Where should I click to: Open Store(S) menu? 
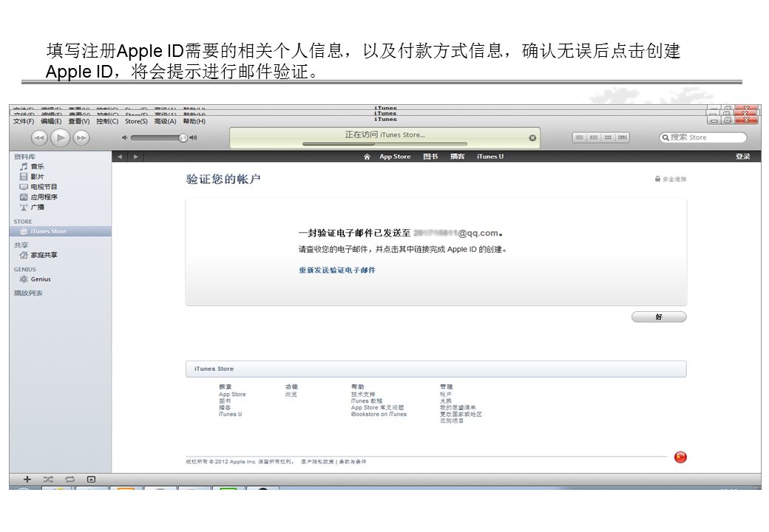coord(136,121)
